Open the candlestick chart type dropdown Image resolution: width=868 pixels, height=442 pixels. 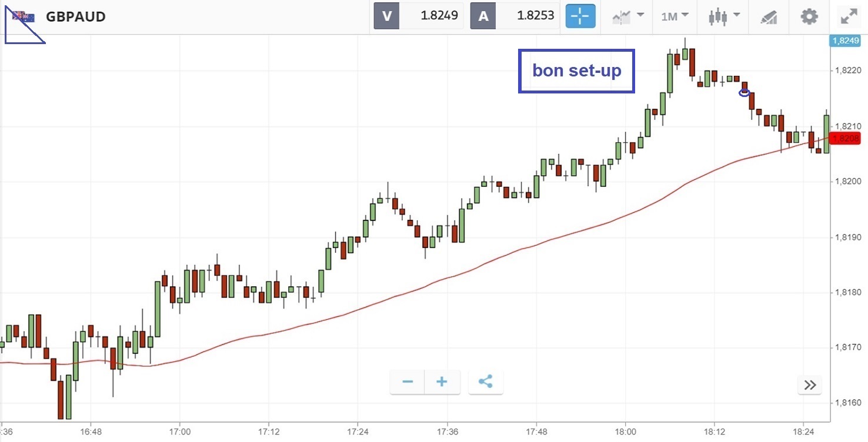[724, 16]
